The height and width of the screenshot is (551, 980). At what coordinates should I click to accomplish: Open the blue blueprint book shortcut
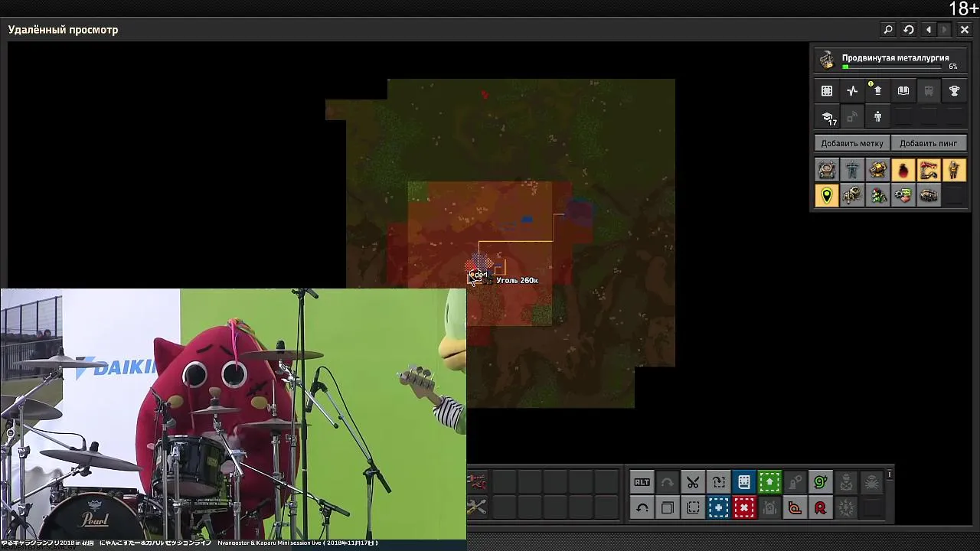point(744,482)
